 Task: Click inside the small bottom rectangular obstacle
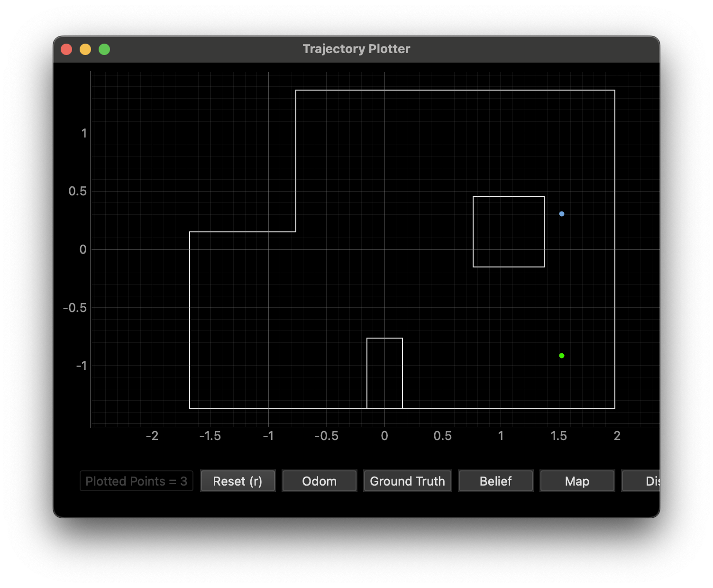(384, 373)
